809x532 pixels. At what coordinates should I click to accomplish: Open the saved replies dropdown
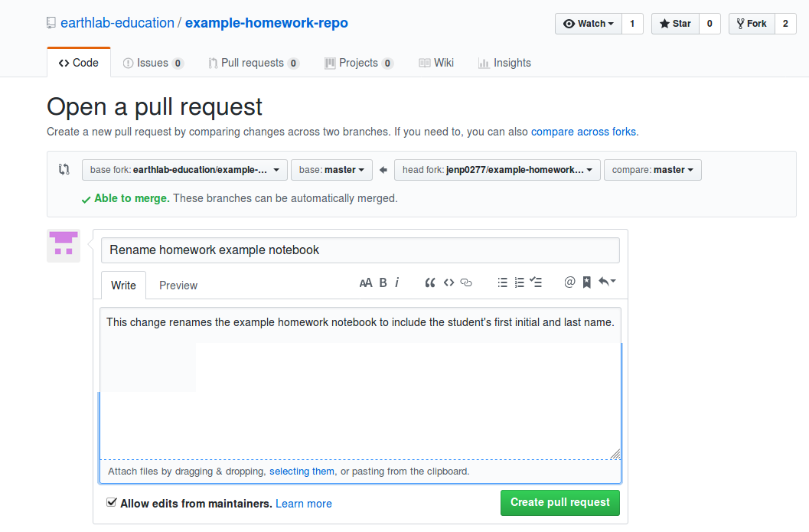[607, 282]
